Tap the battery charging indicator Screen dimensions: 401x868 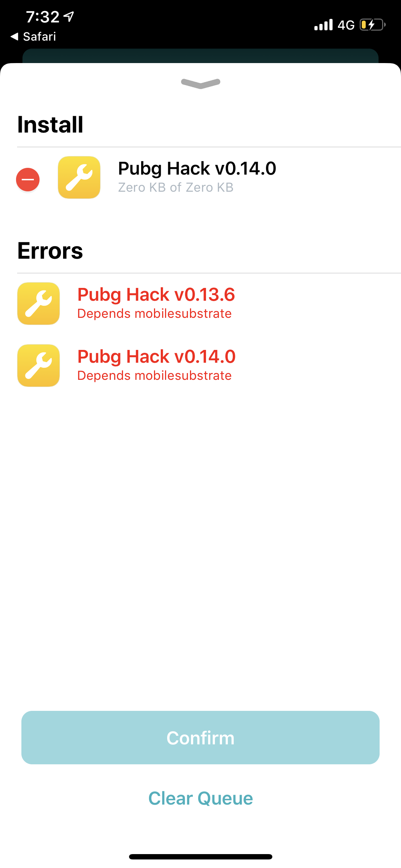372,25
